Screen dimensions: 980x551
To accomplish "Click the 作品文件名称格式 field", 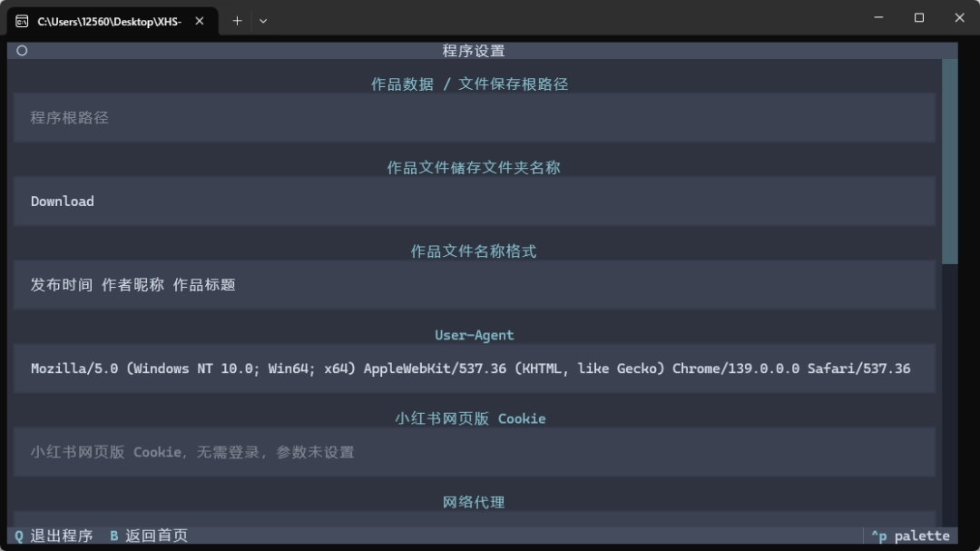I will click(472, 285).
